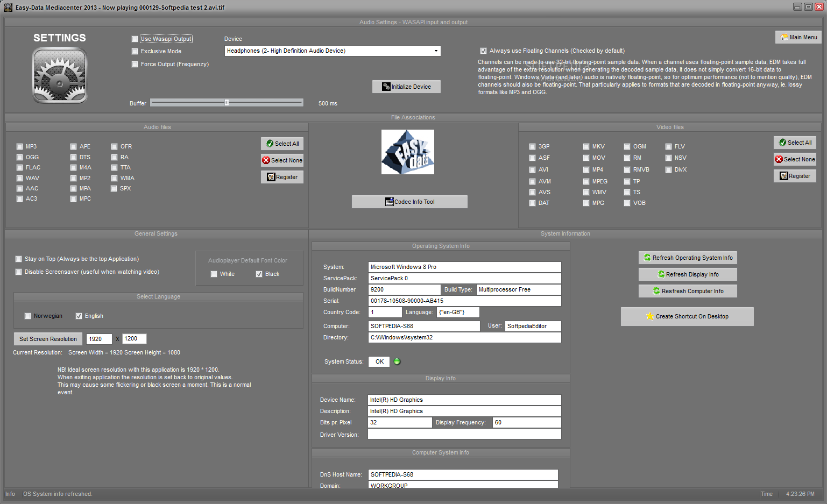Click Initialize Device button
Image resolution: width=827 pixels, height=504 pixels.
(x=406, y=87)
